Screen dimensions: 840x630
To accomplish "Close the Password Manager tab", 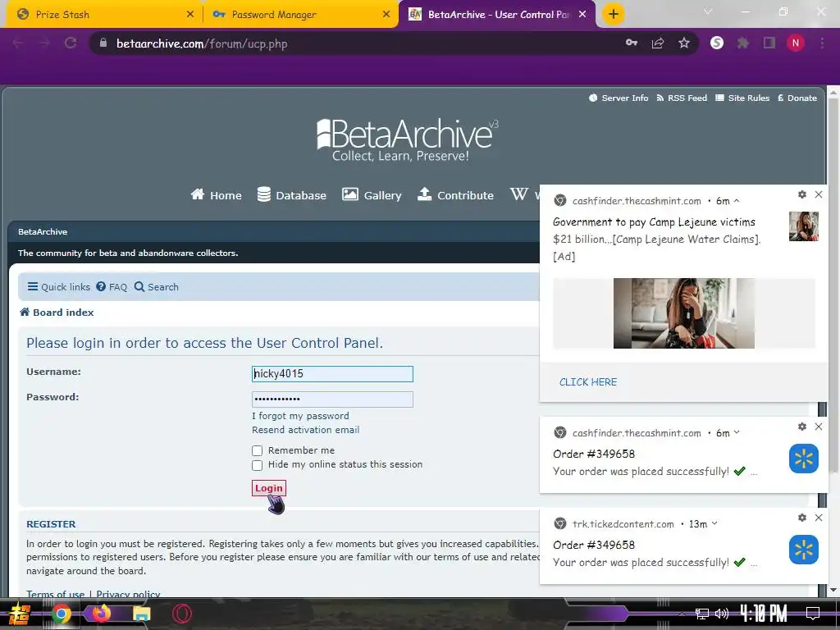I will tap(386, 15).
